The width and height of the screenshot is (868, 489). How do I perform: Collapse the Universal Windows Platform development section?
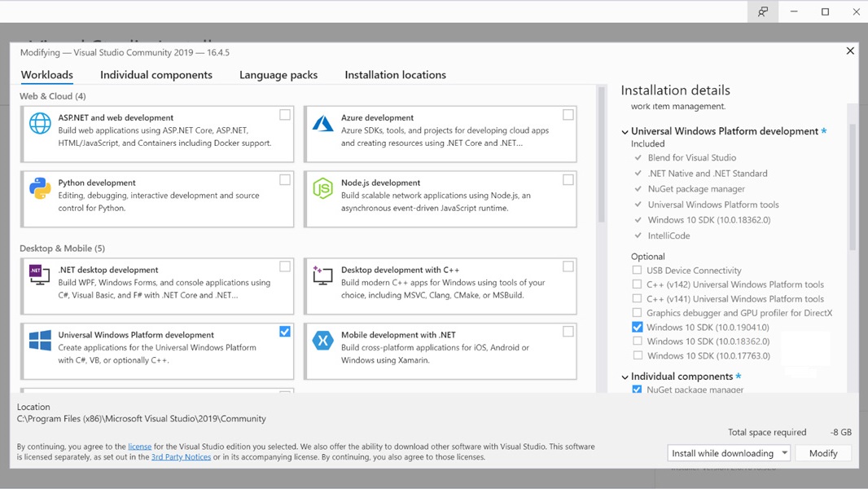coord(624,130)
